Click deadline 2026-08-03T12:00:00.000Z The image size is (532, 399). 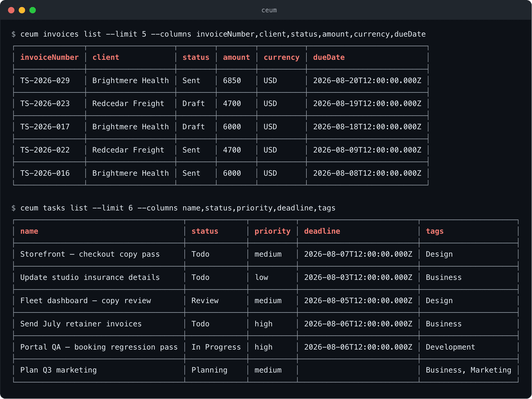coord(358,277)
